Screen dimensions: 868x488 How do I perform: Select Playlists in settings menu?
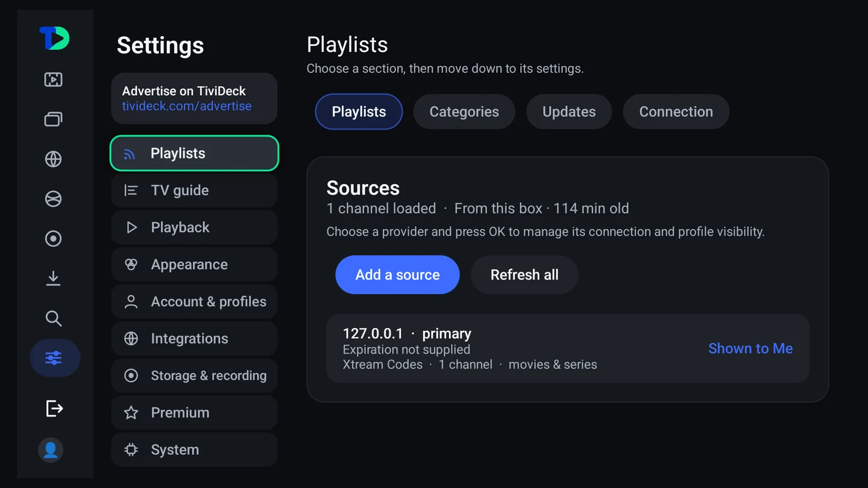pyautogui.click(x=194, y=154)
